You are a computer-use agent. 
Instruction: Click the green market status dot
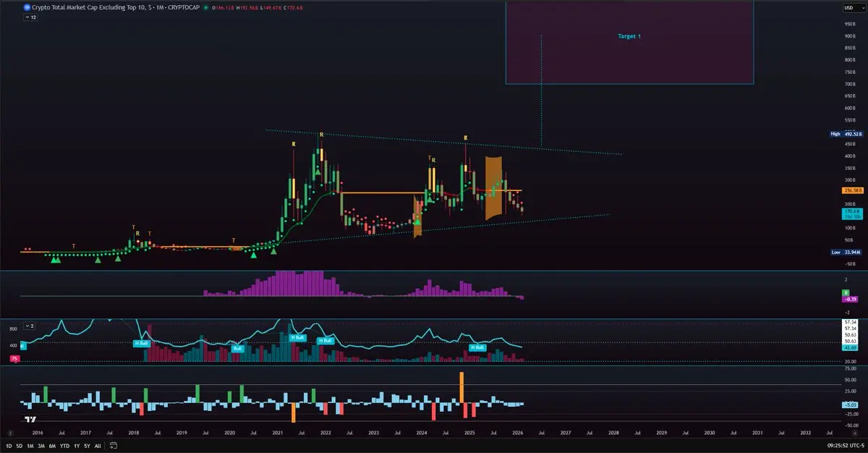pos(205,7)
